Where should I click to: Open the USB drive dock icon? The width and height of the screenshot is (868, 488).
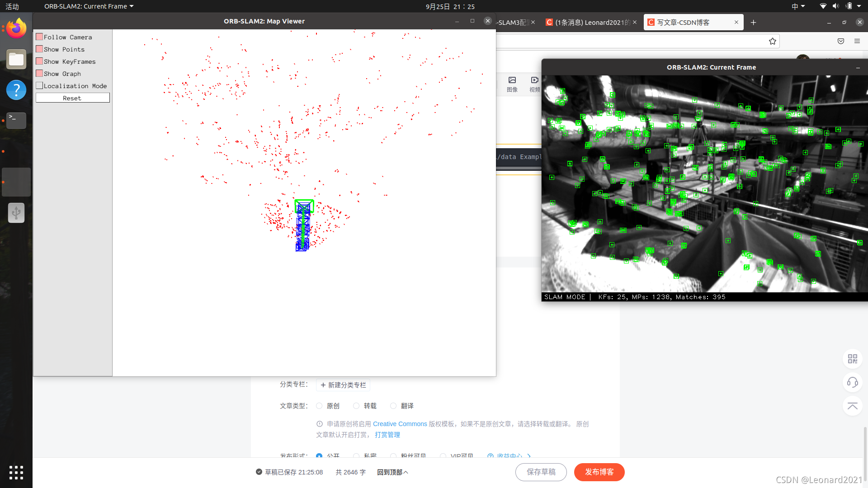[16, 212]
